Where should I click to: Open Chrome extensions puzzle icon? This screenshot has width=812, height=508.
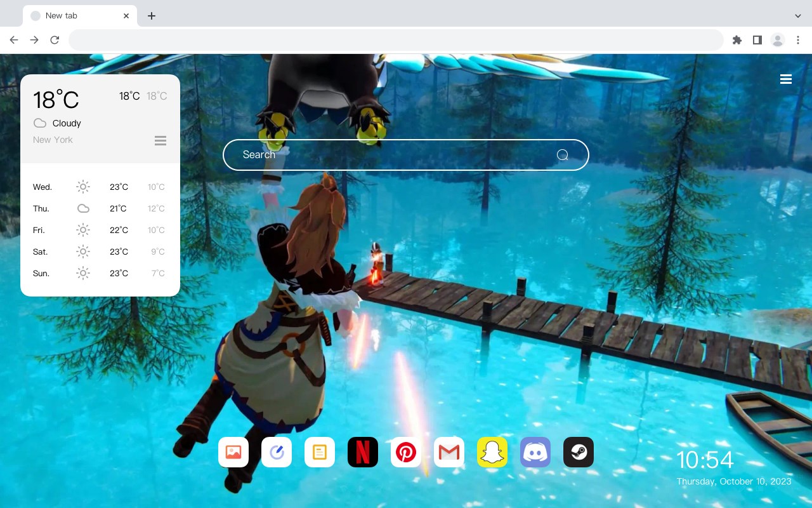tap(737, 40)
